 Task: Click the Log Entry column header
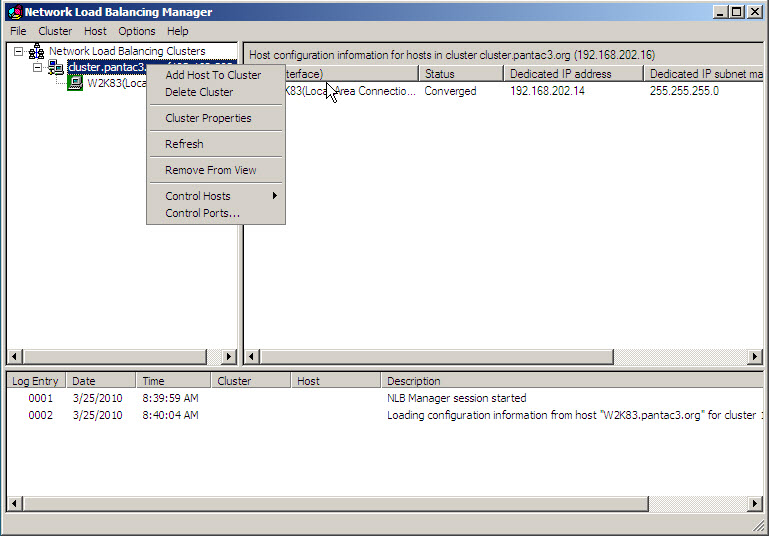[36, 381]
